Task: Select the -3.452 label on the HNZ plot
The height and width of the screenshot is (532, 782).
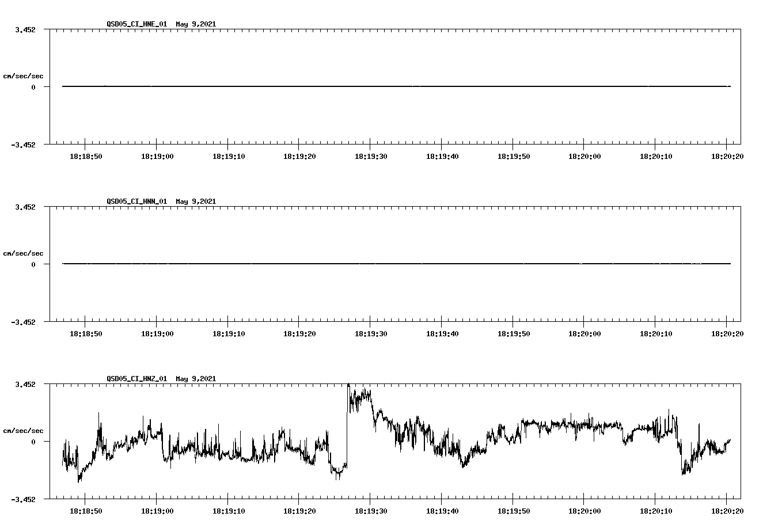Action: [22, 500]
